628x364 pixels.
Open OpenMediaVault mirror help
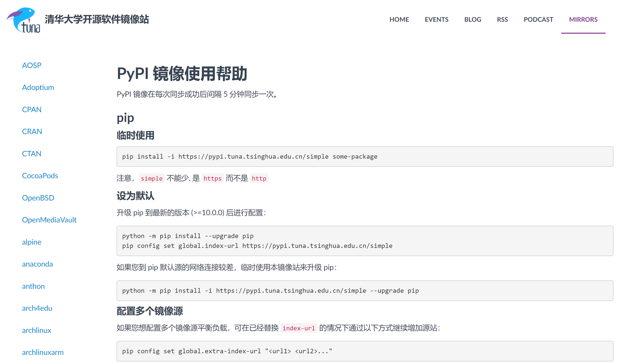click(49, 220)
